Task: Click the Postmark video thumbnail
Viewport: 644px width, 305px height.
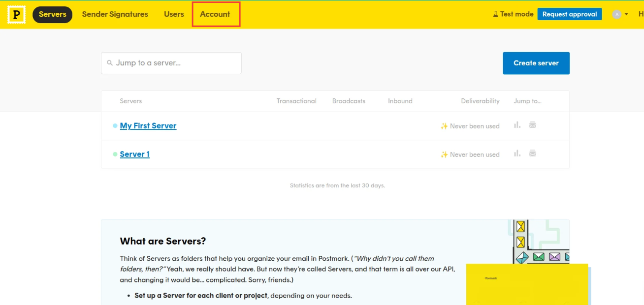Action: [527, 284]
